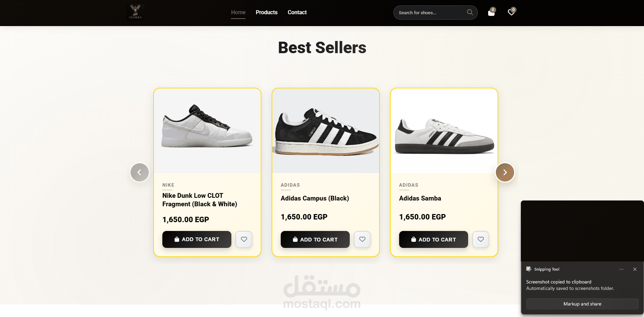This screenshot has width=644, height=317.
Task: Add Nike Dunk Low CLOT to cart
Action: click(197, 239)
